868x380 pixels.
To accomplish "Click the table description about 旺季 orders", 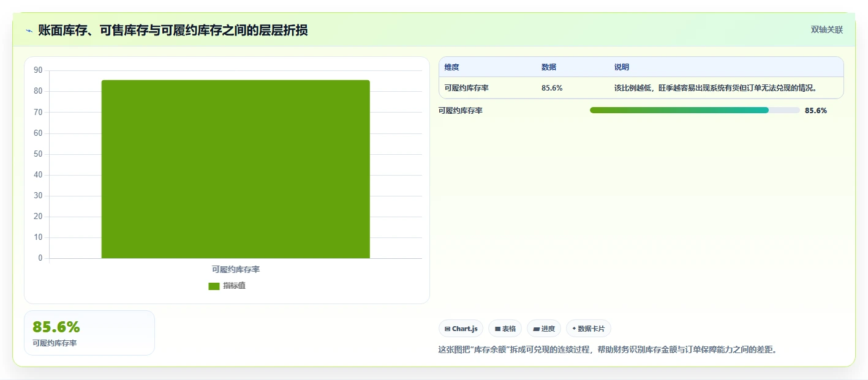I will coord(717,88).
